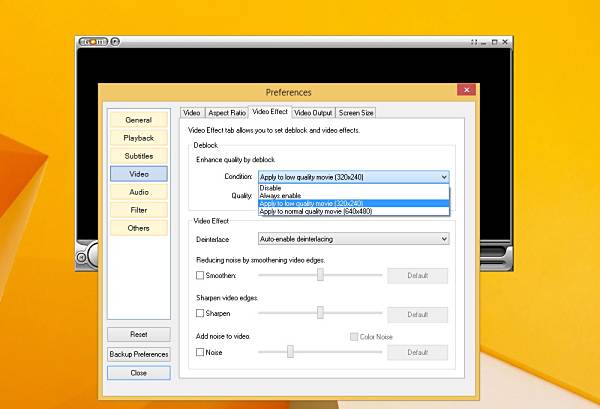Enable the Sharpen checkbox
Viewport: 600px width, 409px height.
click(200, 313)
